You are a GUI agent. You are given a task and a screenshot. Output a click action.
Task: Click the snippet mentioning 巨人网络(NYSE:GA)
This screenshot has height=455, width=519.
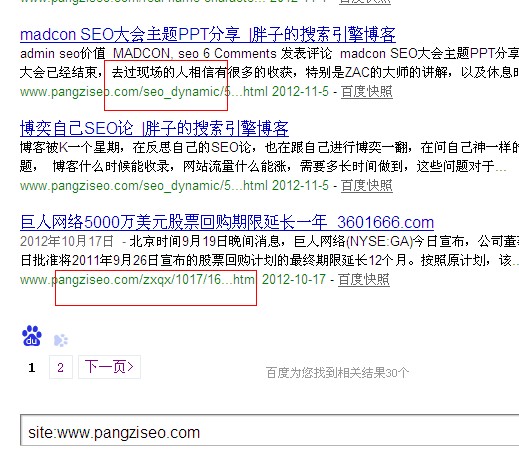tap(269, 251)
